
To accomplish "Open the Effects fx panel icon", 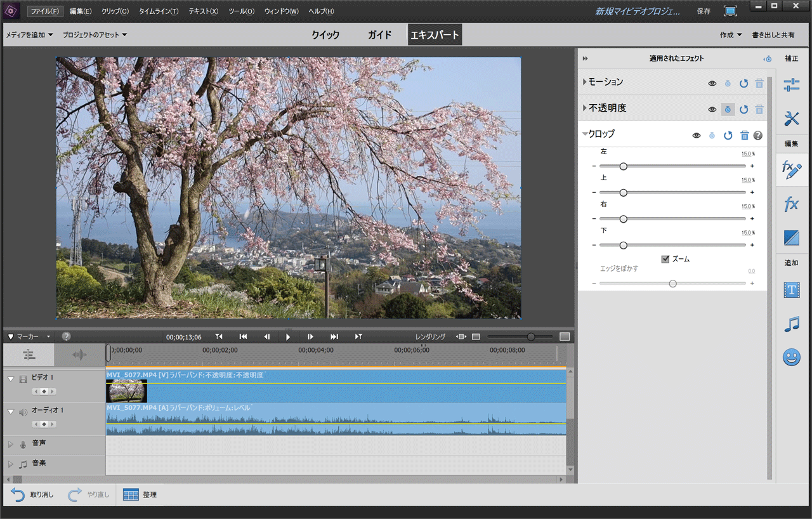I will point(791,204).
